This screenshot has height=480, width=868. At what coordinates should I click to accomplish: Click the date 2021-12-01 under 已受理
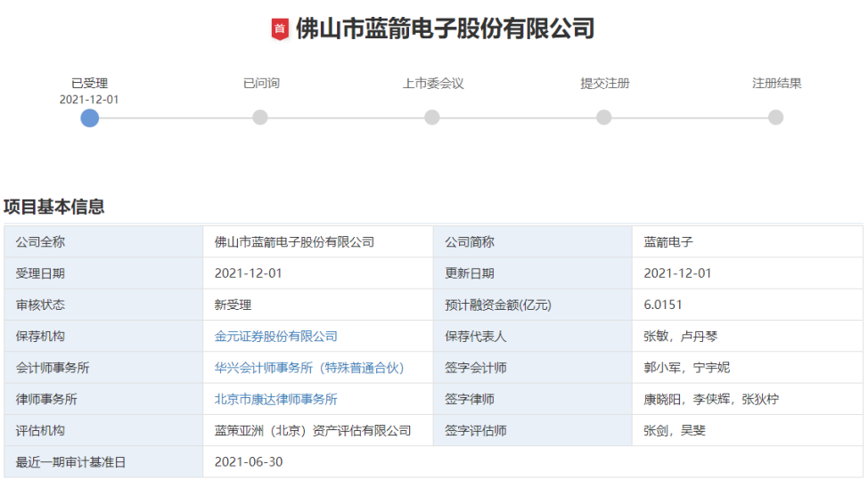click(x=89, y=100)
